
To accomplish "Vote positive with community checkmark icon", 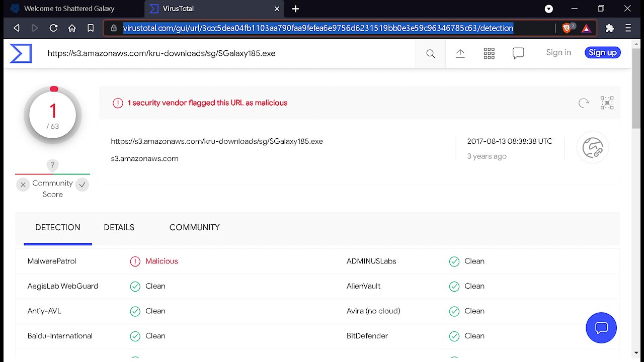I will (83, 185).
